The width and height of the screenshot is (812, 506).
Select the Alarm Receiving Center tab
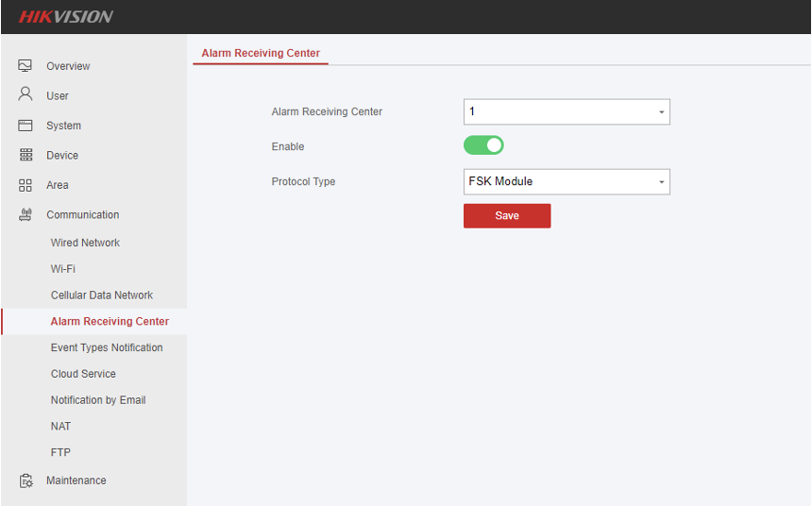click(261, 53)
